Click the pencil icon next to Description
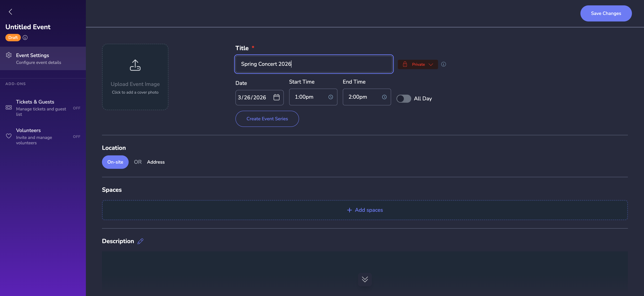 point(140,241)
